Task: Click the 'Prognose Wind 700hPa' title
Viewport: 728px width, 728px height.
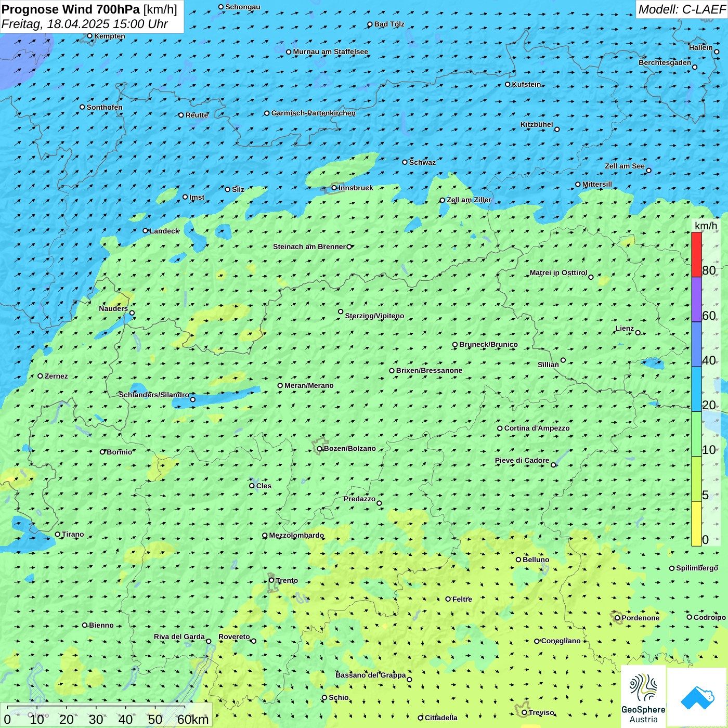Action: pos(71,9)
